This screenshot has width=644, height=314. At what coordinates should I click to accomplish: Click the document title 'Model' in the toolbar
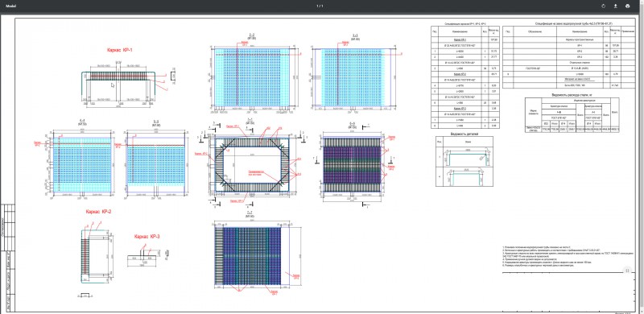[x=10, y=6]
